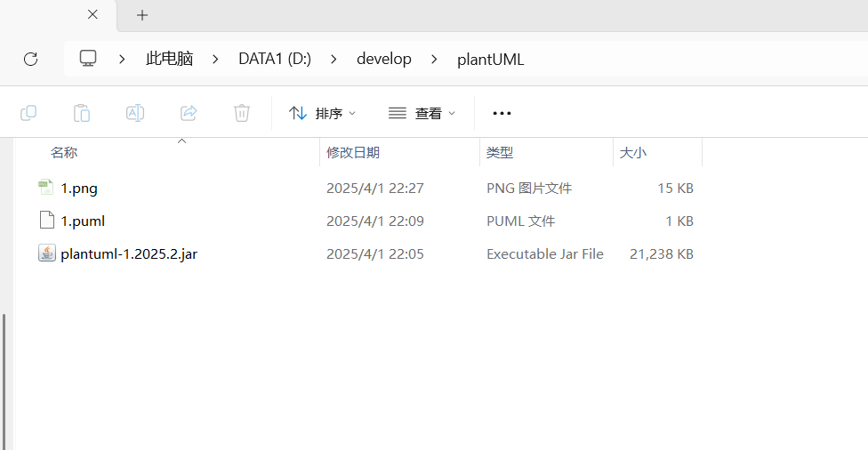Open the 排序 sort dropdown
Image resolution: width=868 pixels, height=450 pixels.
tap(322, 113)
